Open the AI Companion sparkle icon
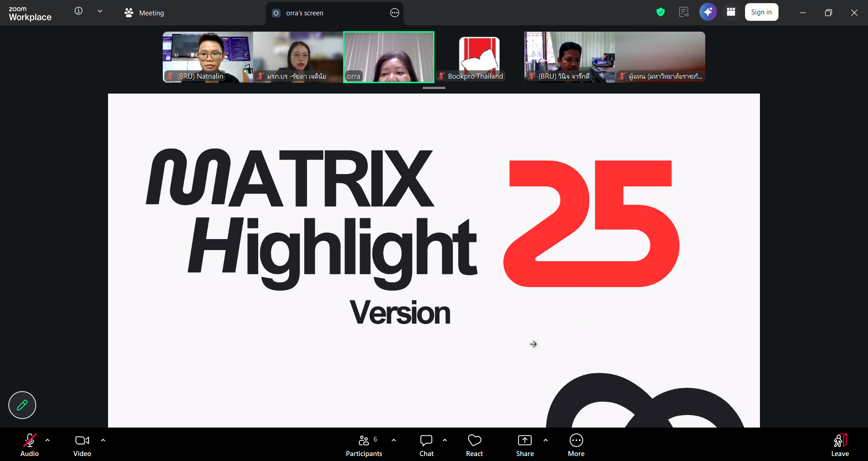The width and height of the screenshot is (868, 461). (708, 12)
